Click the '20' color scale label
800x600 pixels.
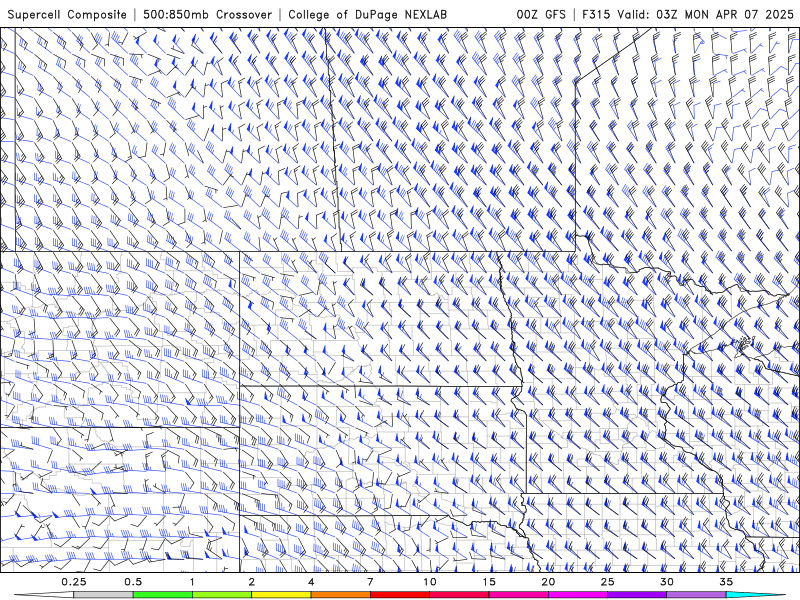point(548,582)
